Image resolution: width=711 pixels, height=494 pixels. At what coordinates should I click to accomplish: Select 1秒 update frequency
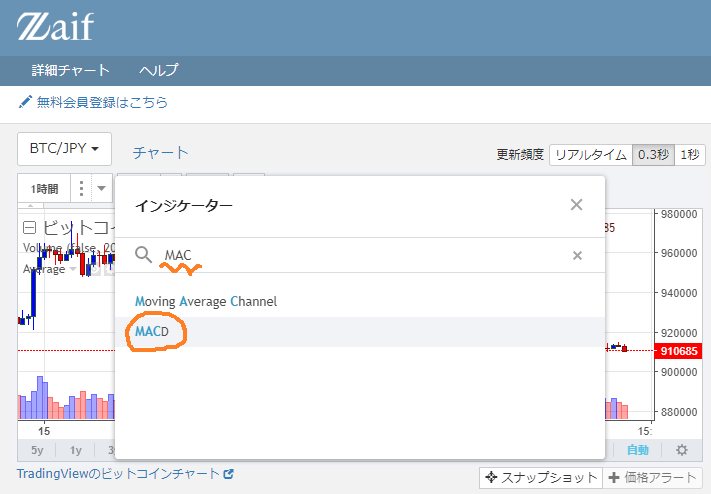[x=690, y=154]
